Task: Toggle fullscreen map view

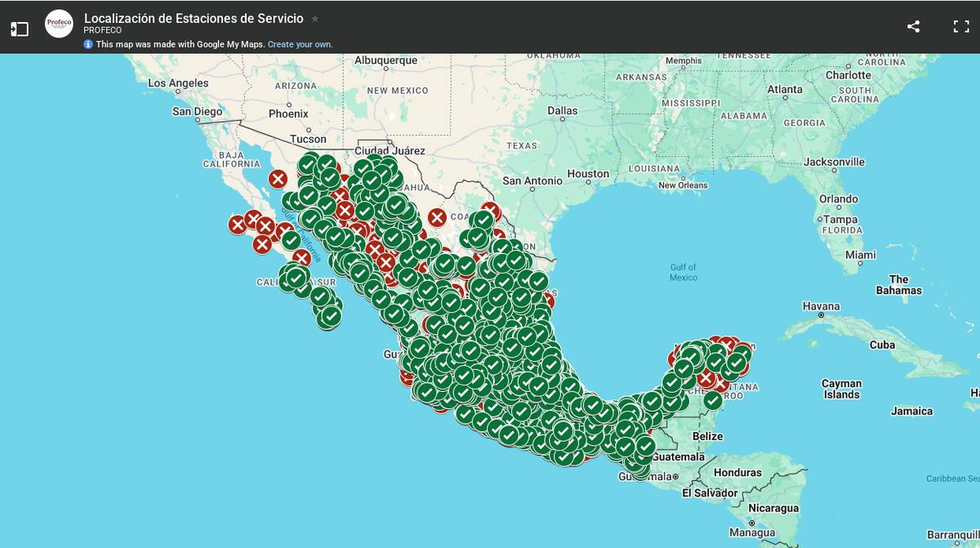Action: 961,26
